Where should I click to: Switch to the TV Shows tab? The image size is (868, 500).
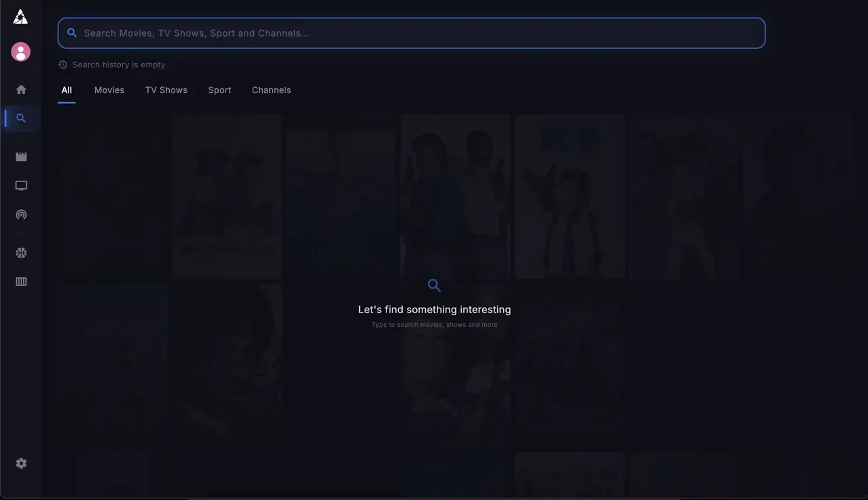(x=166, y=90)
